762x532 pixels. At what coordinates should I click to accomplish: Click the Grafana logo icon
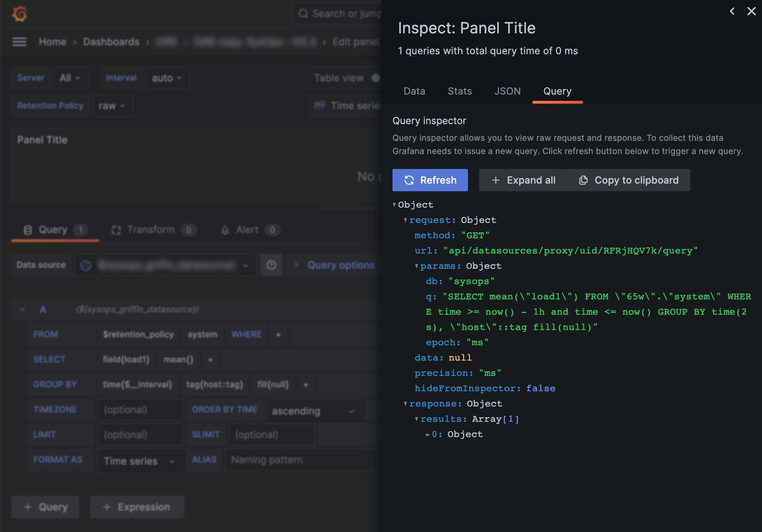pos(20,14)
